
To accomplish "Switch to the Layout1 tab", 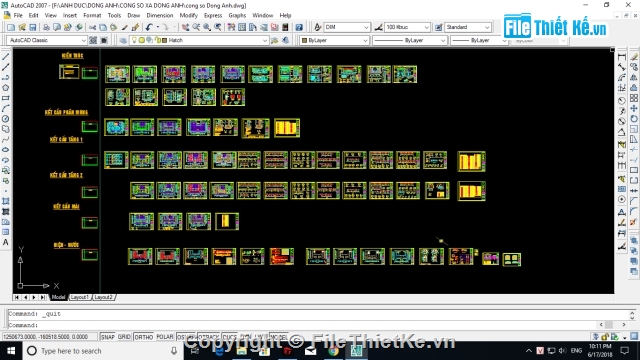I will (80, 297).
